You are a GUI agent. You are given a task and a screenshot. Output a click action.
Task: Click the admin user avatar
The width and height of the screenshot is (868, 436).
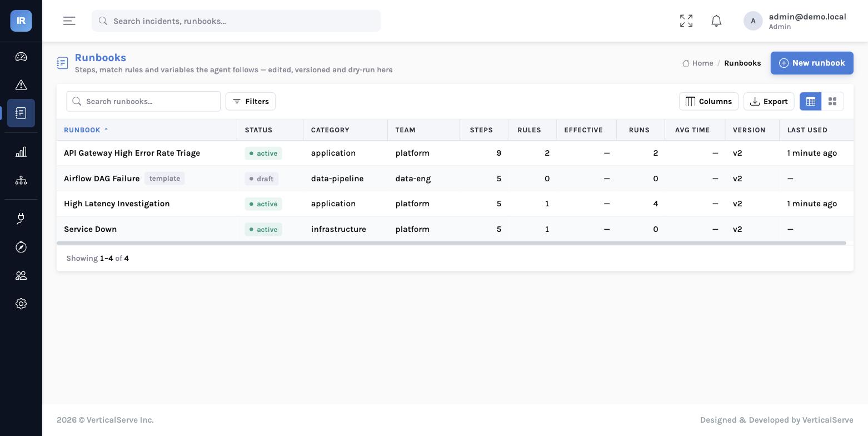pos(753,21)
